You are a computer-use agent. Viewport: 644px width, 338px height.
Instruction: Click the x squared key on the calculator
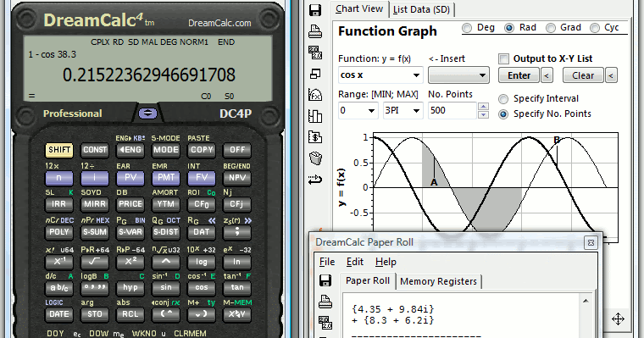(130, 262)
